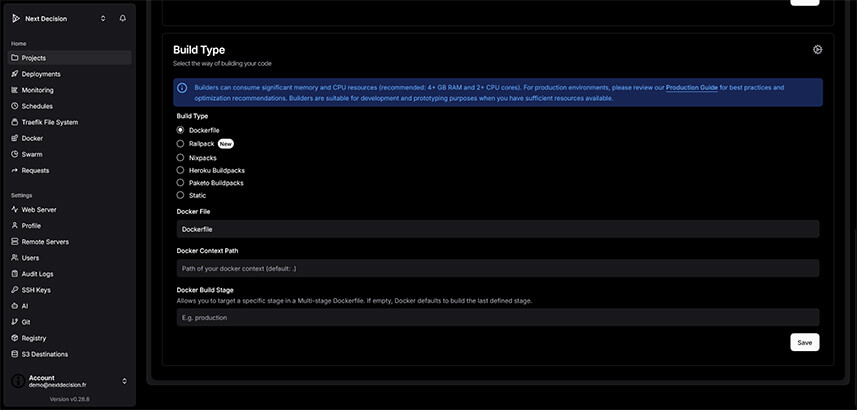This screenshot has width=857, height=410.
Task: Click the Build Type heading
Action: 199,50
